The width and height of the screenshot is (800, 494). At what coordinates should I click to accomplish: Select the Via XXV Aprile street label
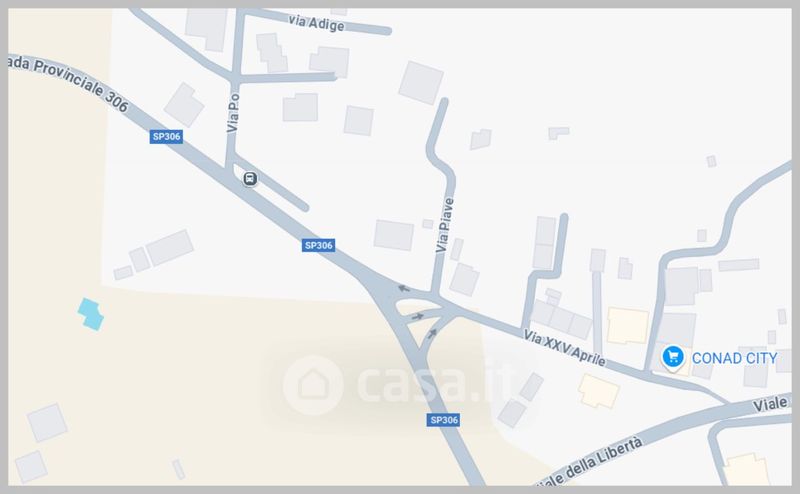(x=564, y=348)
